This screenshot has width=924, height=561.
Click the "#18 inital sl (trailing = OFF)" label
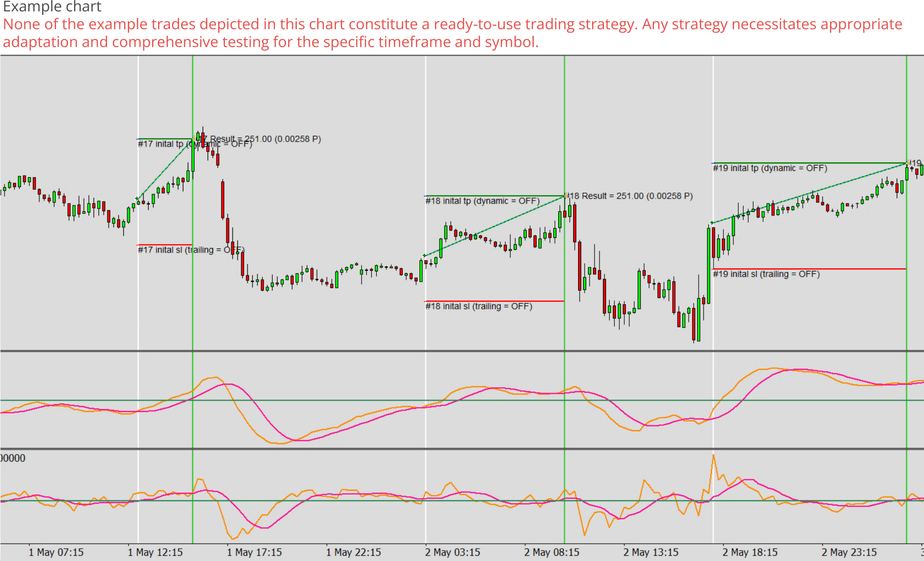(x=479, y=306)
